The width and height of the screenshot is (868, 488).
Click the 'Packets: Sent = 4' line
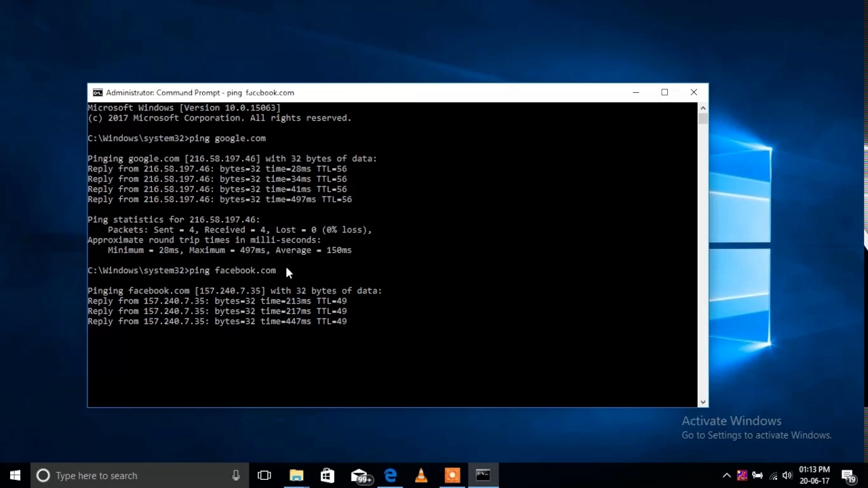pos(239,230)
